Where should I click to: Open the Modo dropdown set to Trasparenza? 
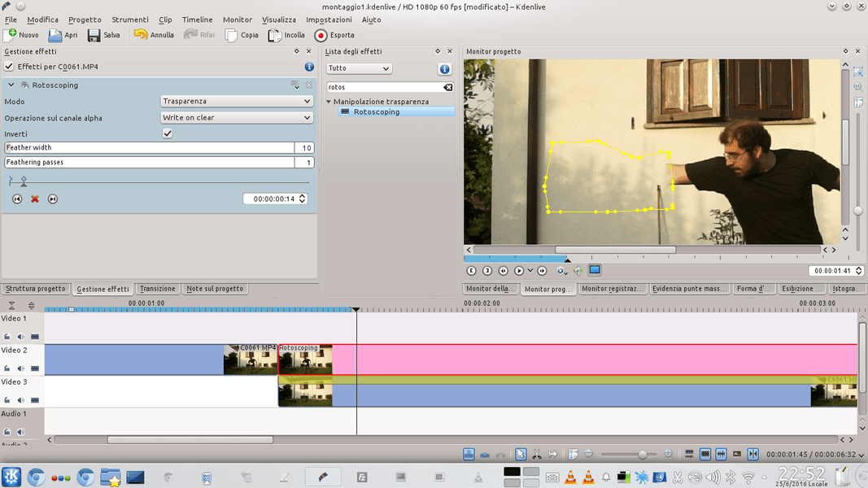236,101
